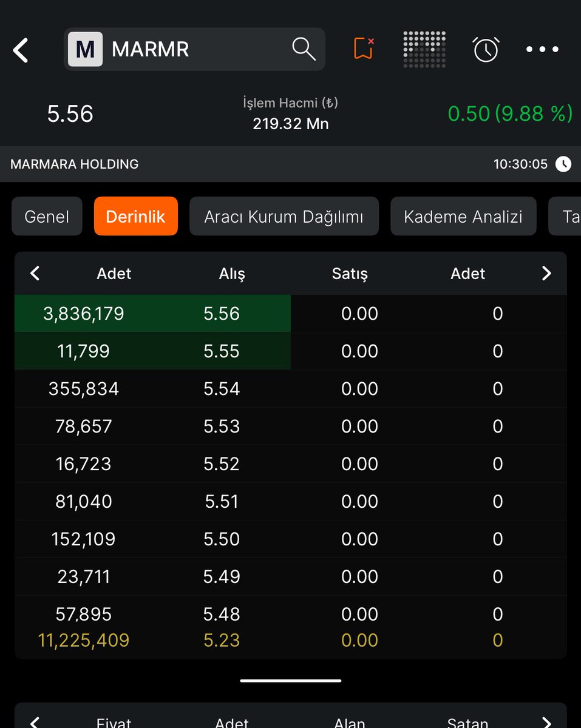Switch to the Genel tab
The image size is (581, 728).
pyautogui.click(x=47, y=217)
